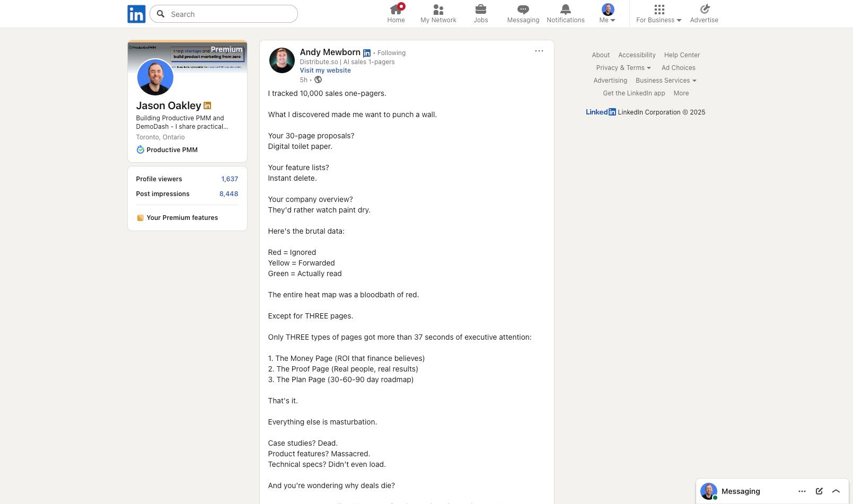The image size is (853, 504).
Task: Expand the Business Services dropdown
Action: [666, 81]
